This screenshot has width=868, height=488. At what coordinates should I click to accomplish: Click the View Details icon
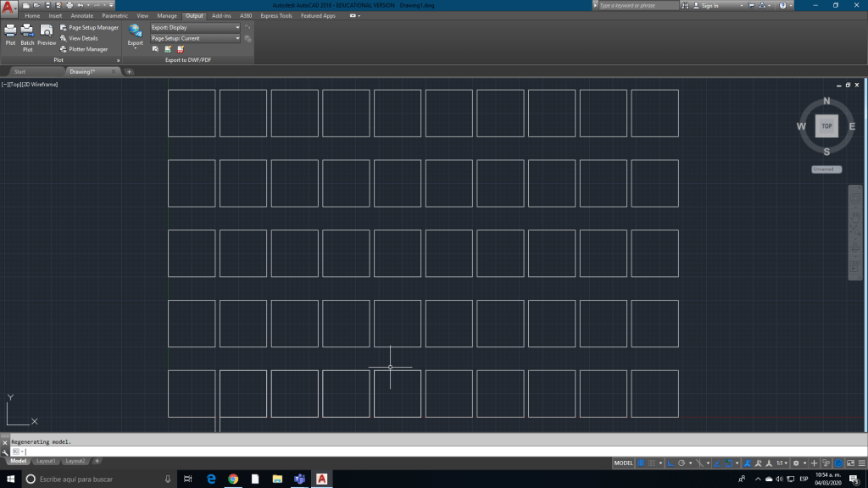point(79,38)
